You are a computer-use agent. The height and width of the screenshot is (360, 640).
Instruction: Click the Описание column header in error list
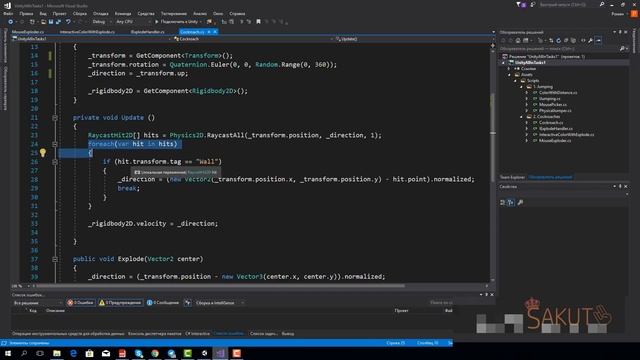coord(55,311)
